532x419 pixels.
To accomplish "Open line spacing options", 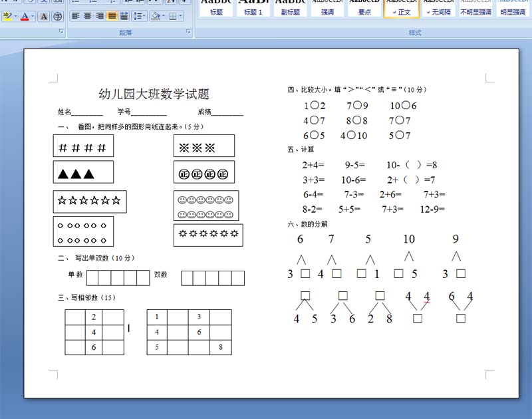I will [139, 16].
